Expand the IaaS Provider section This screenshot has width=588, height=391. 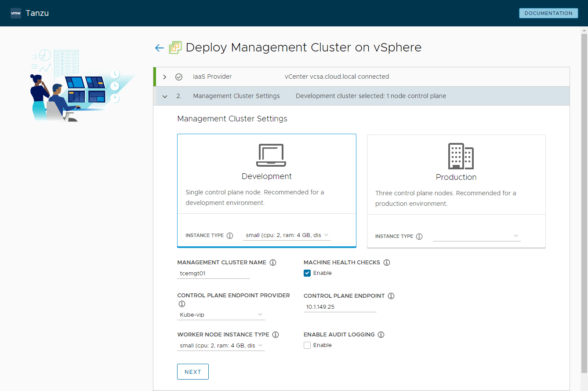coord(165,77)
